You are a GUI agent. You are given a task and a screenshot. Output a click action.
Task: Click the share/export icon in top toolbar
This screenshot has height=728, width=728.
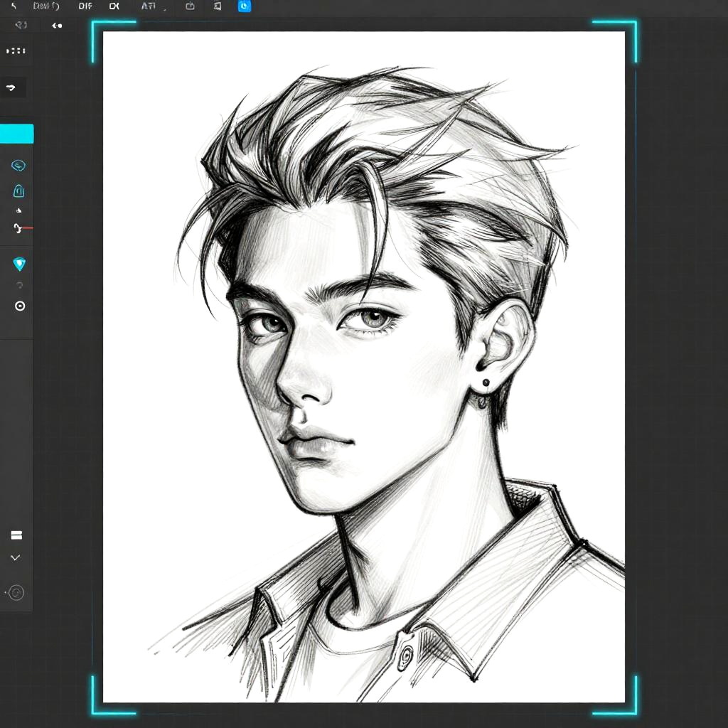click(x=190, y=6)
